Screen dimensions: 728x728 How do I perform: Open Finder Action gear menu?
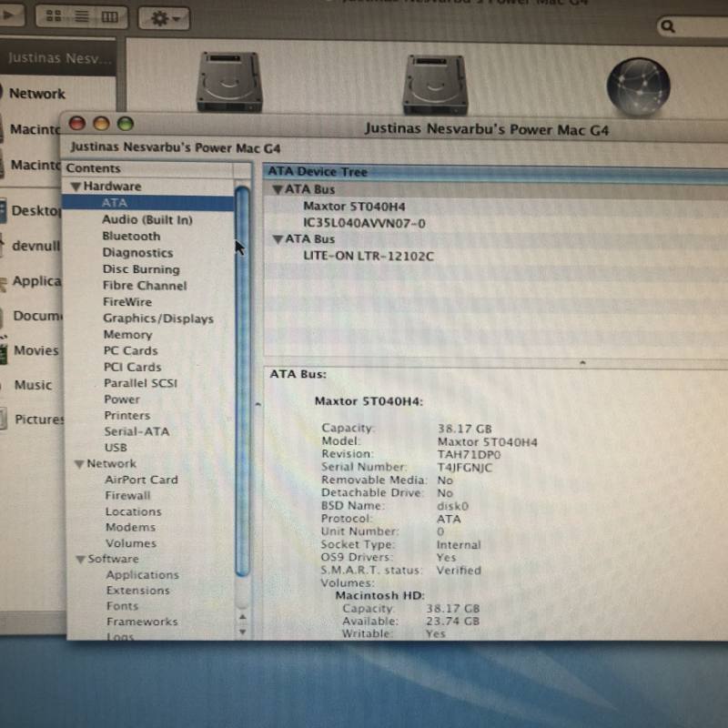pos(164,18)
